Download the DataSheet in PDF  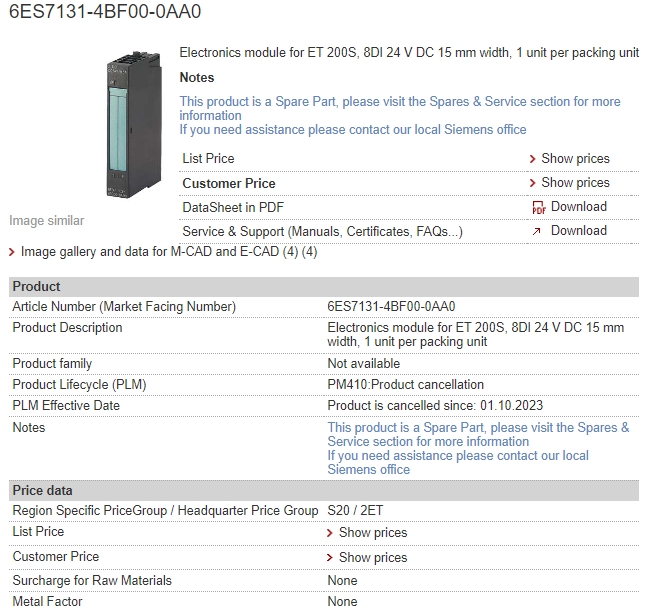tap(579, 206)
